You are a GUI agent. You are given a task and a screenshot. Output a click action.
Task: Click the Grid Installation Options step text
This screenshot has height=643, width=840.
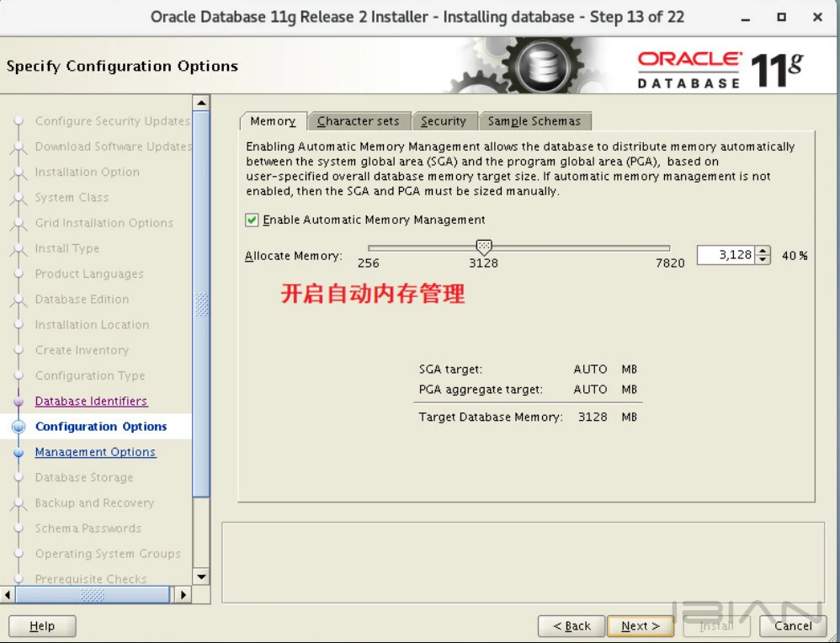[104, 223]
